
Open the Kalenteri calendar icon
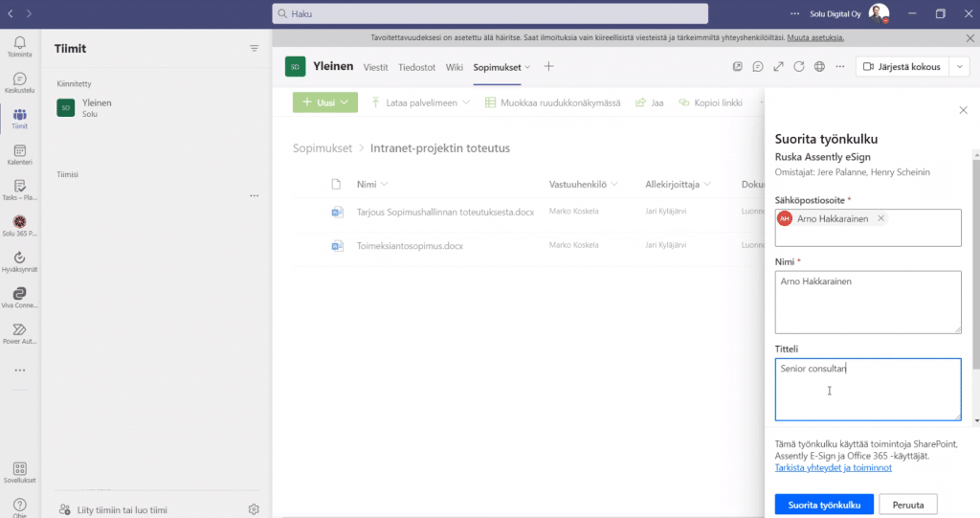tap(19, 151)
